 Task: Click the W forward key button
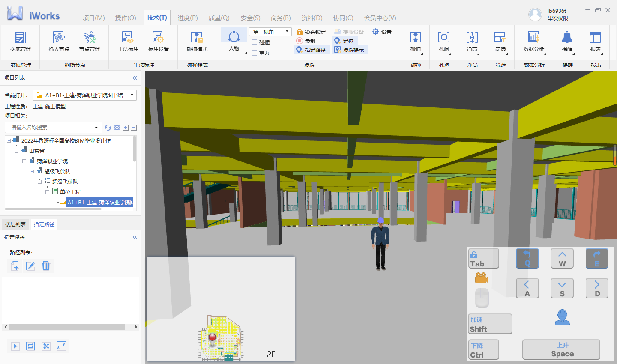tap(562, 258)
